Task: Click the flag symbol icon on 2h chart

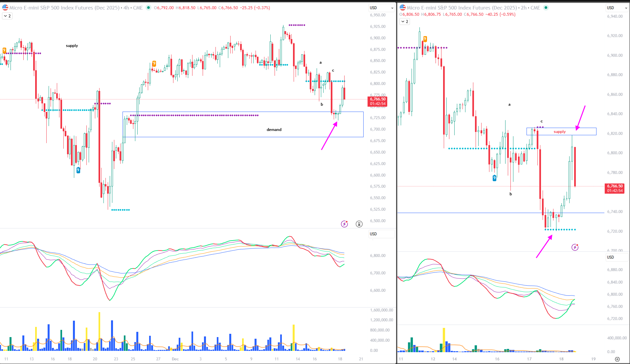Action: pyautogui.click(x=403, y=8)
